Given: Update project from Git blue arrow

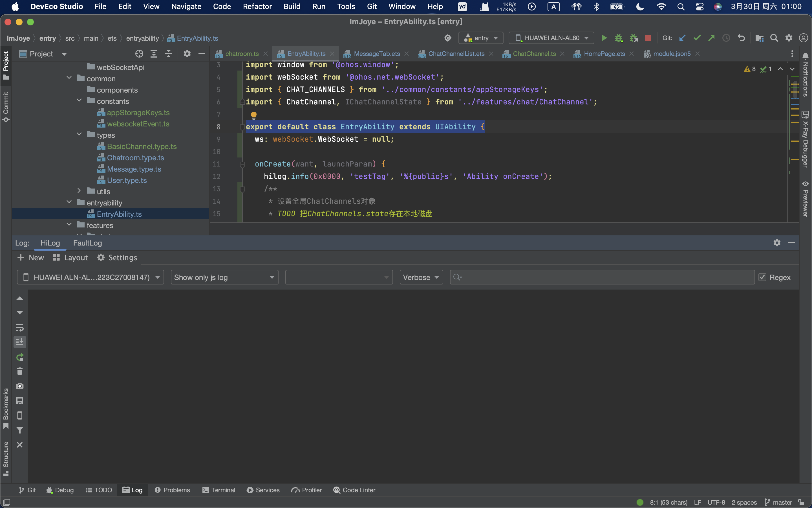Looking at the screenshot, I should point(682,38).
